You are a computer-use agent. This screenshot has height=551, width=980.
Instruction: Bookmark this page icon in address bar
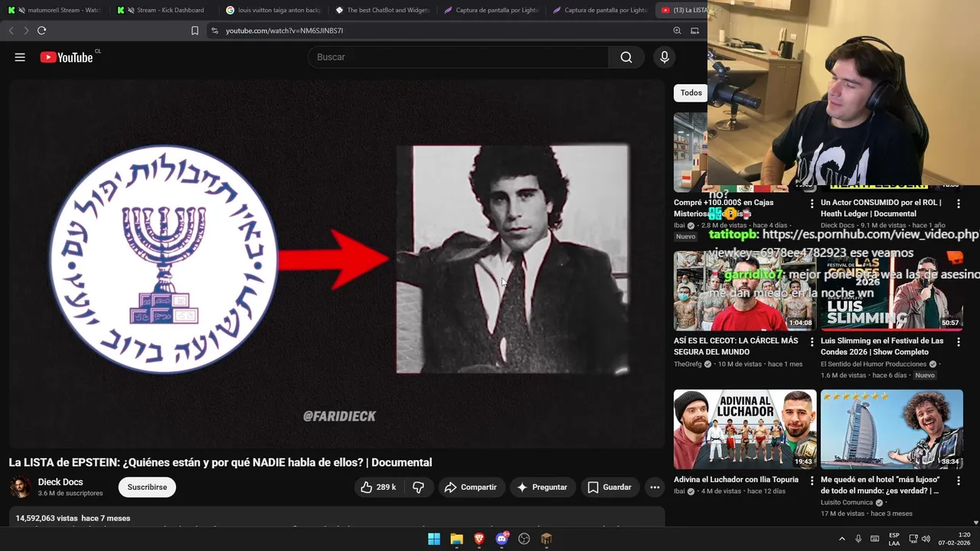194,31
